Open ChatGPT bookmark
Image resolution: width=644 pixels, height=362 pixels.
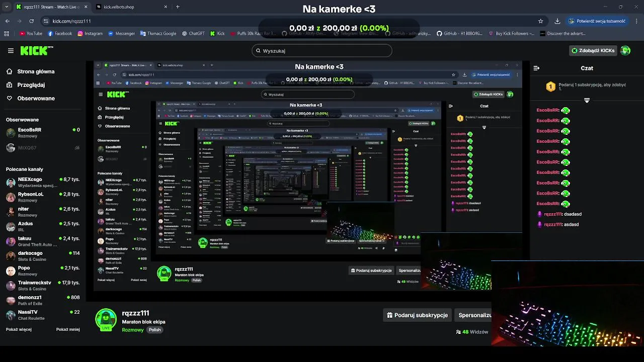click(x=193, y=34)
